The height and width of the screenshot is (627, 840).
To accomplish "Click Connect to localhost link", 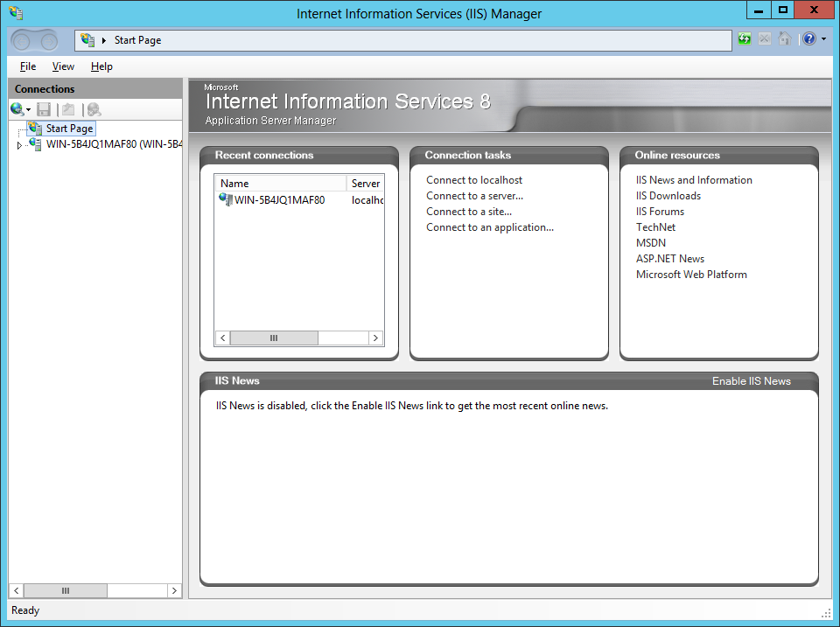I will coord(474,180).
